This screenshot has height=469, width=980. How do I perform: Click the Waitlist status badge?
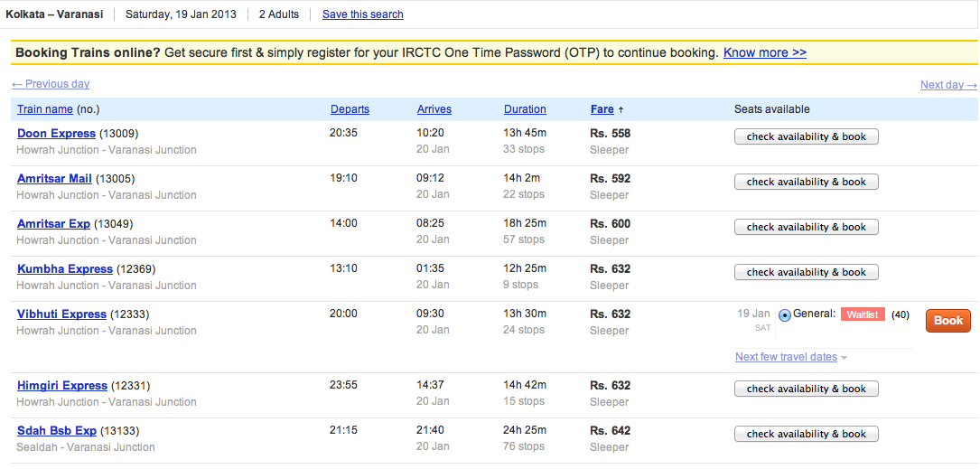click(863, 314)
